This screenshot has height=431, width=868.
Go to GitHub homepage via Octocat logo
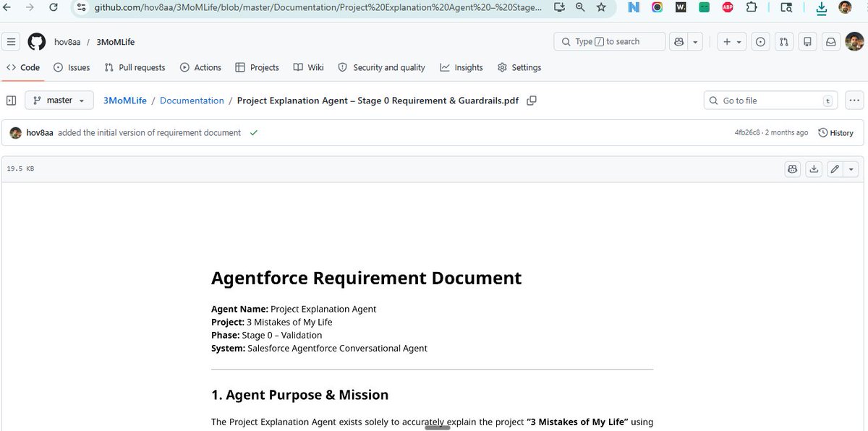(x=36, y=42)
